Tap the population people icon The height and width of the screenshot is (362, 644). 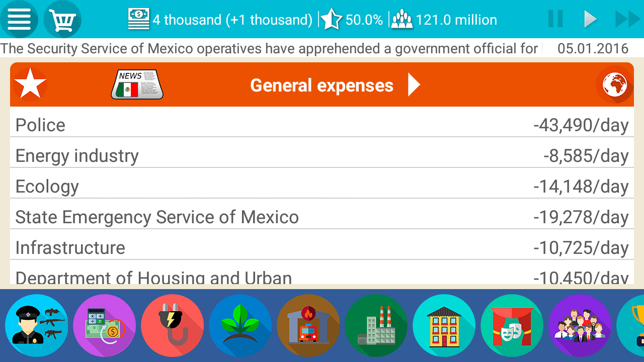401,20
